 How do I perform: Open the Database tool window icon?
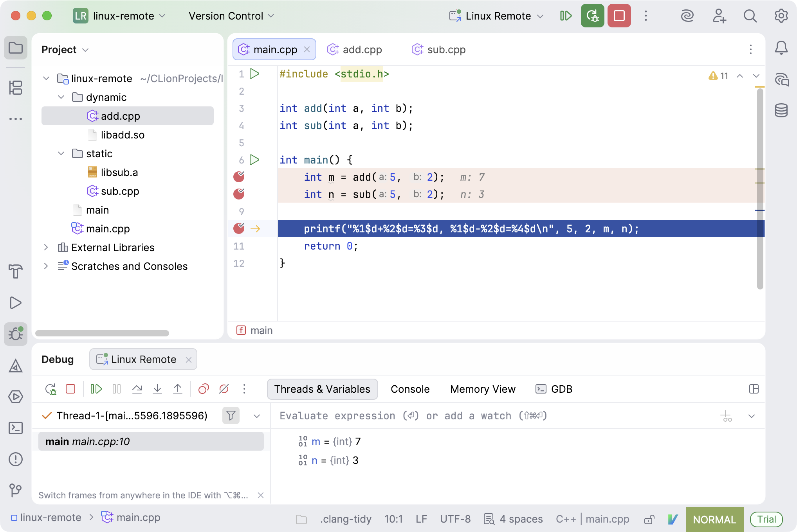pos(781,111)
